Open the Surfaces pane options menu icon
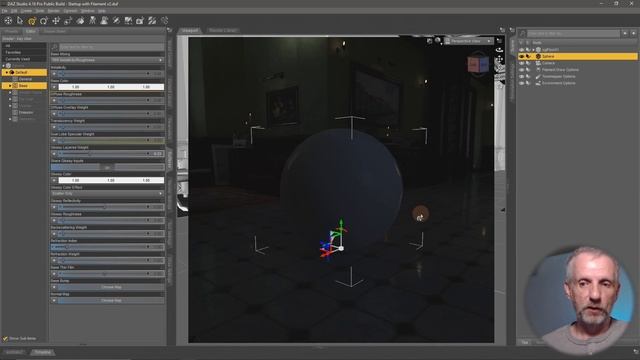640x360 pixels. 169,30
